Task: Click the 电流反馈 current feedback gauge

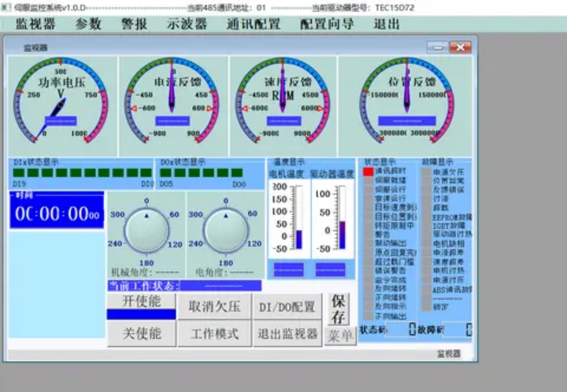Action: click(x=172, y=100)
